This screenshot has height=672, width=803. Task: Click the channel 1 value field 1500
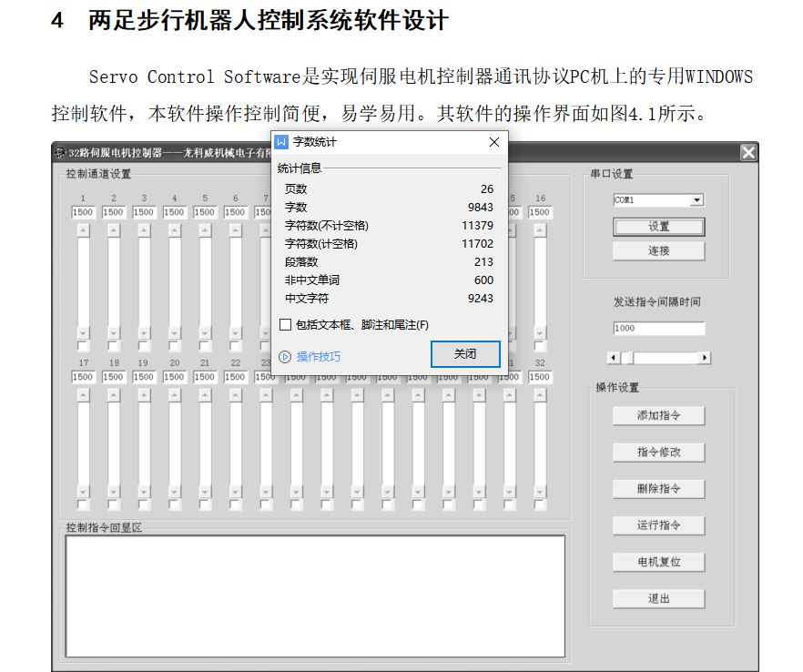pyautogui.click(x=83, y=212)
